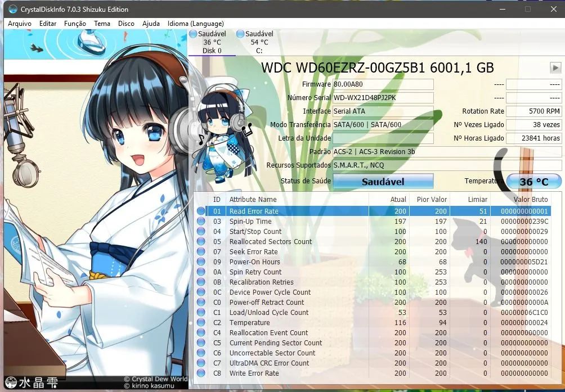The image size is (565, 392).
Task: Click the status orb for Reallocation Event Count
Action: point(201,332)
